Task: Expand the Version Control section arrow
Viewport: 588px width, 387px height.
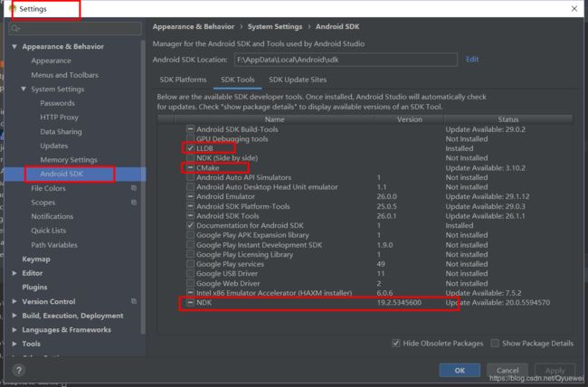Action: coord(14,301)
